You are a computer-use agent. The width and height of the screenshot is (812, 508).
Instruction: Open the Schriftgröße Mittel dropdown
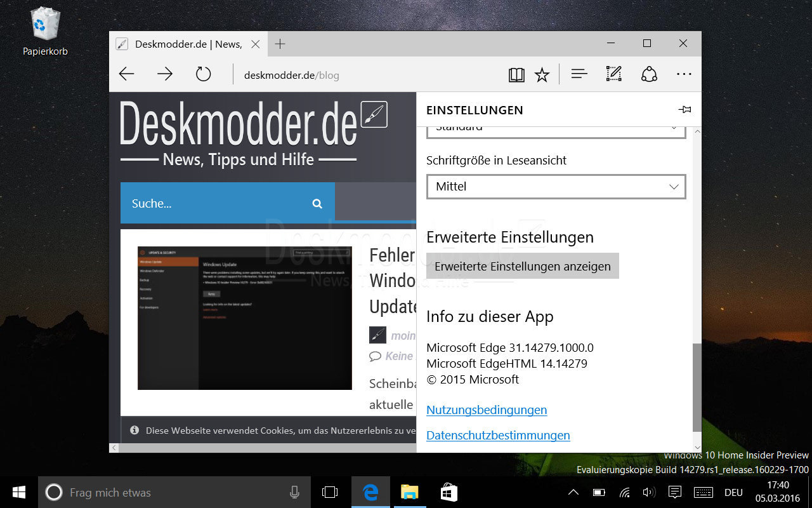556,187
